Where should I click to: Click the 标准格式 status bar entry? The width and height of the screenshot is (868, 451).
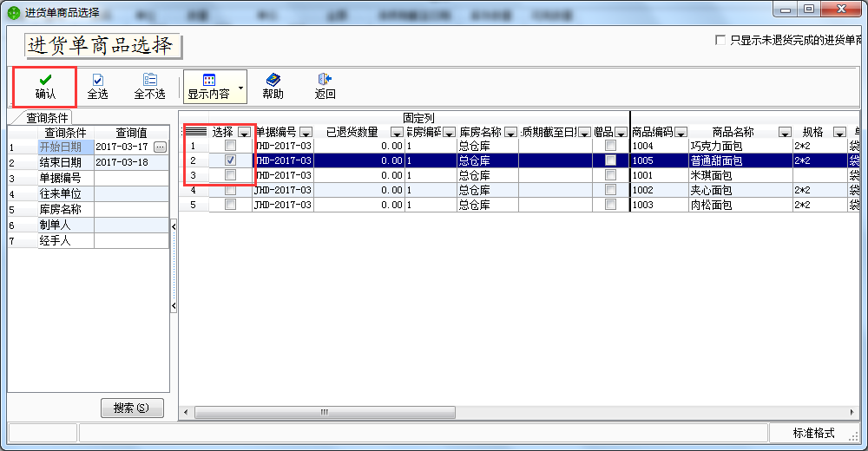point(813,433)
